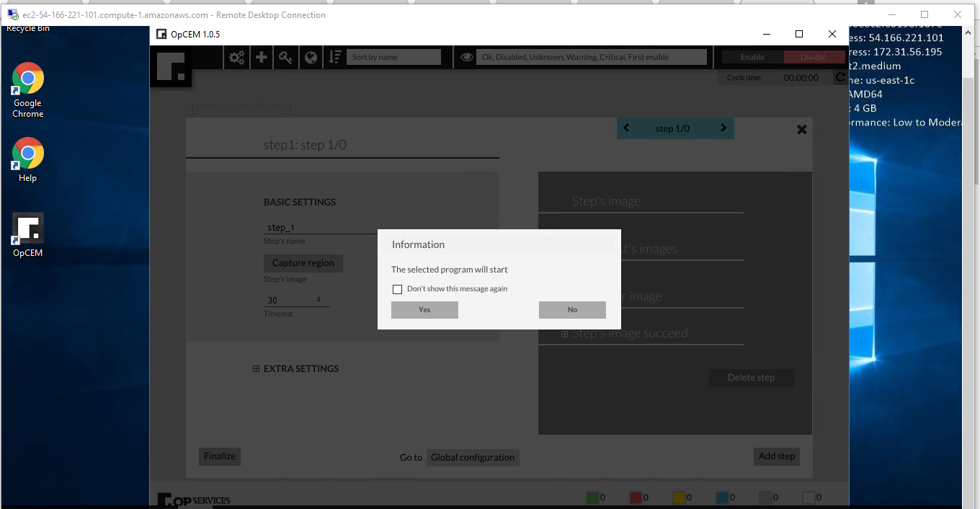
Task: Click the step name input field
Action: click(317, 228)
